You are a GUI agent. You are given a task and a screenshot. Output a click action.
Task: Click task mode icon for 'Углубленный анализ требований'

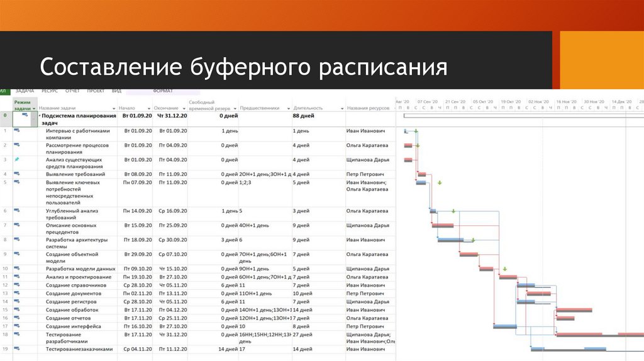tap(17, 210)
